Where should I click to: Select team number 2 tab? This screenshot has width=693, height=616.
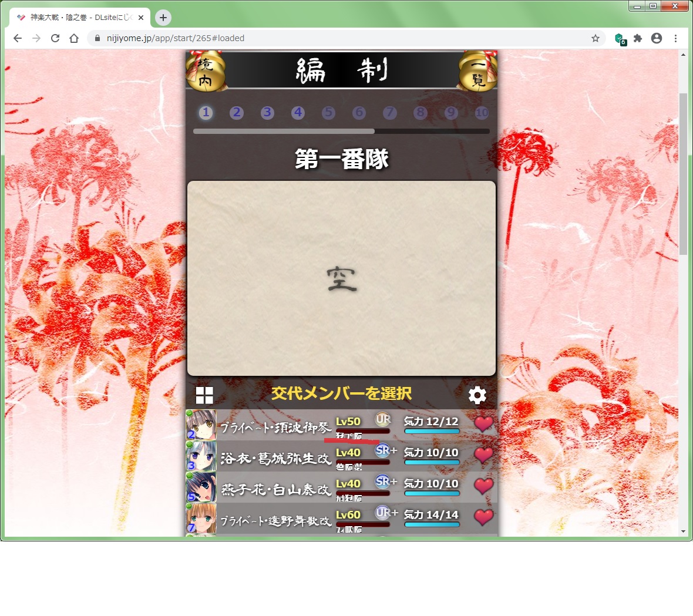tap(237, 113)
